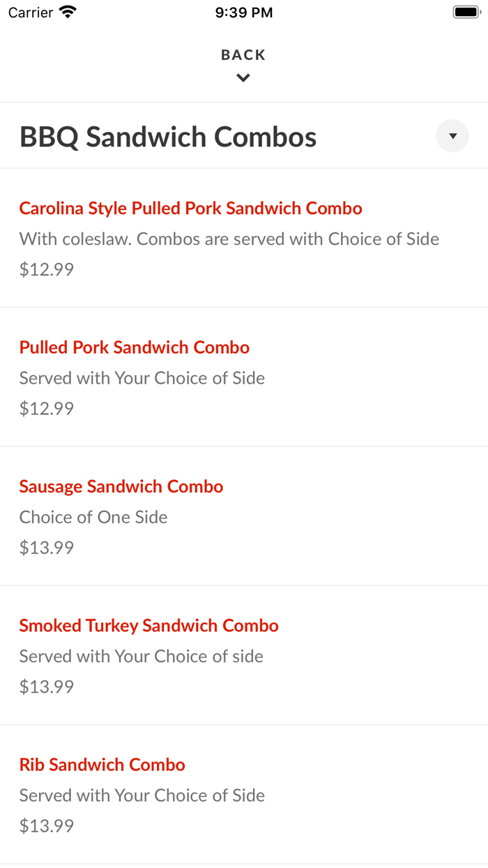The image size is (488, 868).
Task: Tap the clock showing 9:39 PM
Action: 243,11
